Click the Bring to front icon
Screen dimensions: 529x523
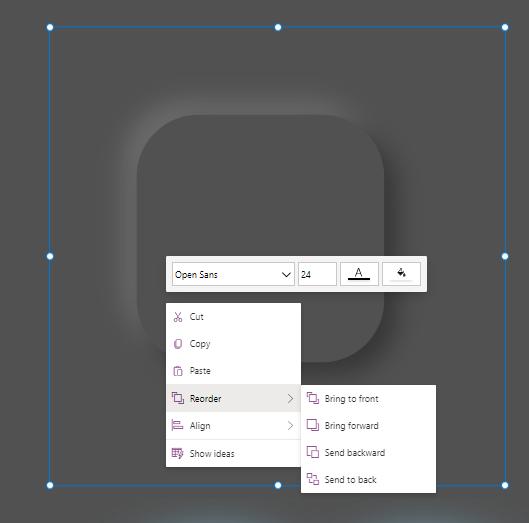coord(313,398)
